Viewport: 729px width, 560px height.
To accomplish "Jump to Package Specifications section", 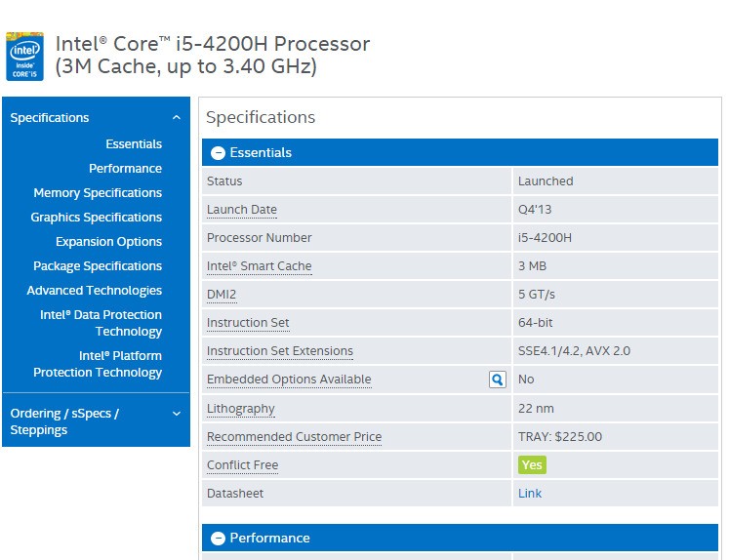I will coord(98,265).
